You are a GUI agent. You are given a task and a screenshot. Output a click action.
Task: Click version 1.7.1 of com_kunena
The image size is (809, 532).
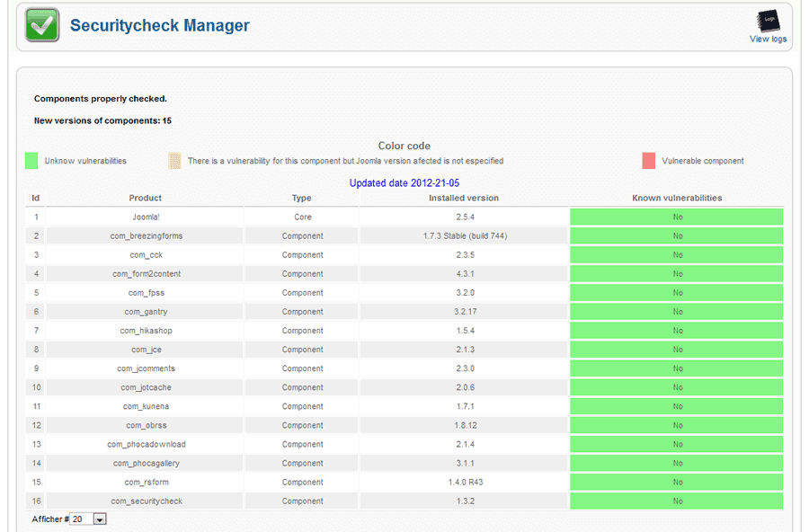(x=465, y=406)
